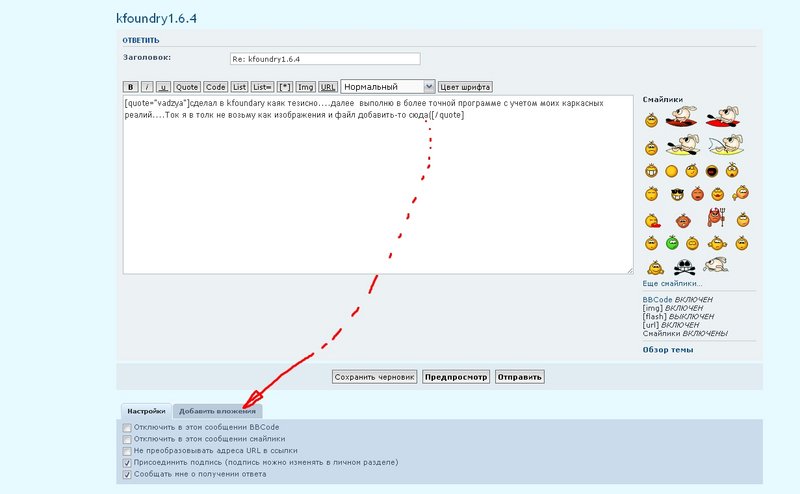Select the 'Настройки' tab

click(x=146, y=411)
